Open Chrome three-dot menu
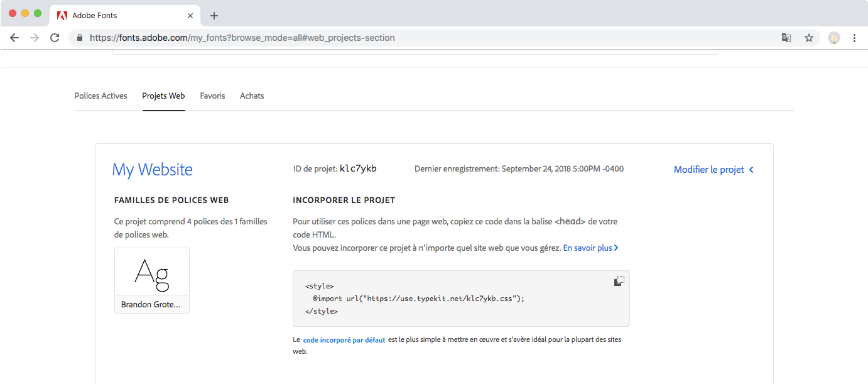The image size is (868, 384). (854, 38)
